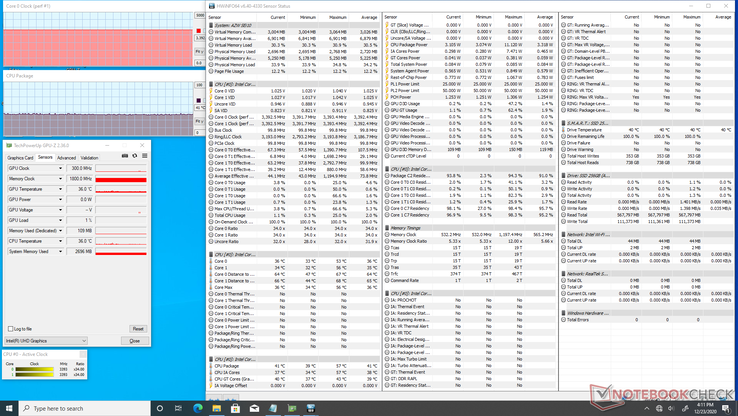738x416 pixels.
Task: Open Microsoft Store from taskbar
Action: (x=235, y=408)
